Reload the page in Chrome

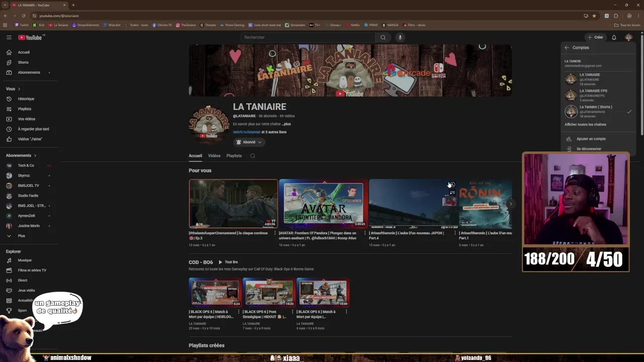[23, 16]
